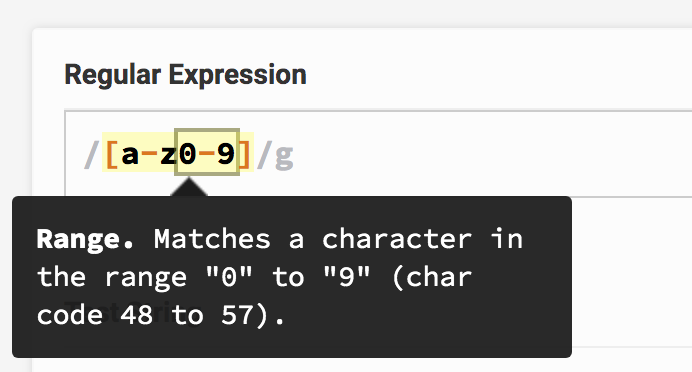
Task: Click digit "9" in the highlighted range
Action: pyautogui.click(x=226, y=154)
